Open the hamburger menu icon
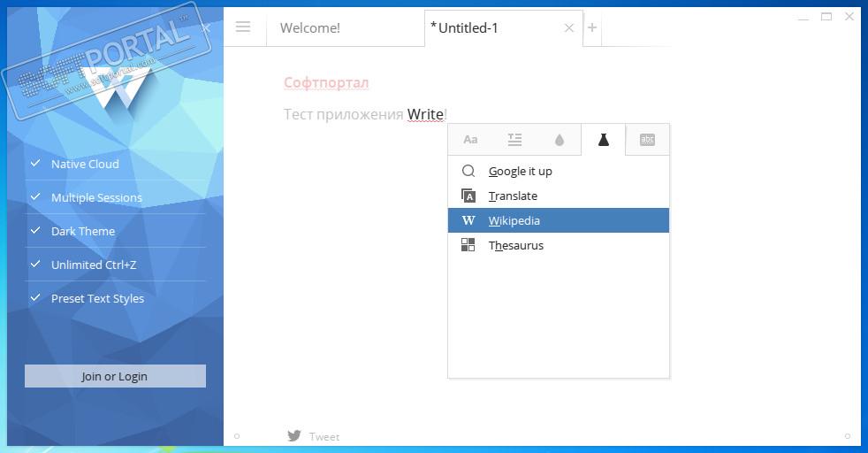 tap(243, 27)
